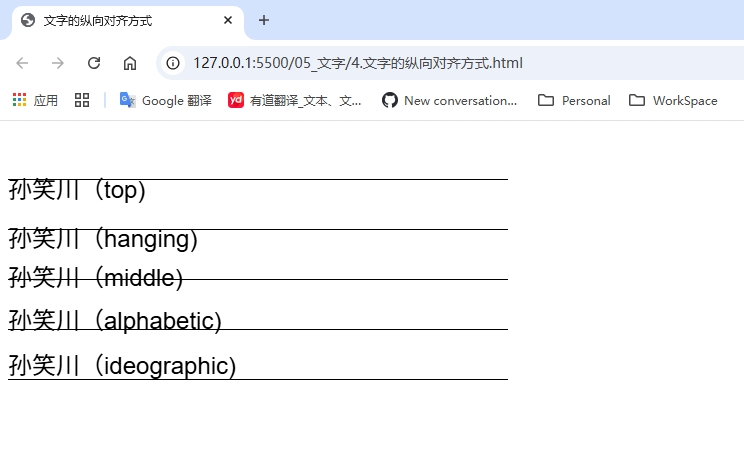Reload the current page
This screenshot has width=744, height=452.
click(x=94, y=63)
